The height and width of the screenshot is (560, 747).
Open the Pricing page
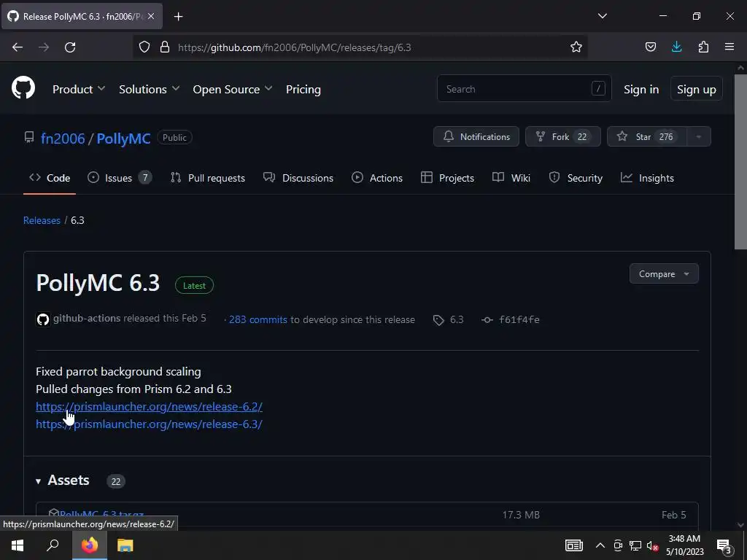click(x=303, y=89)
